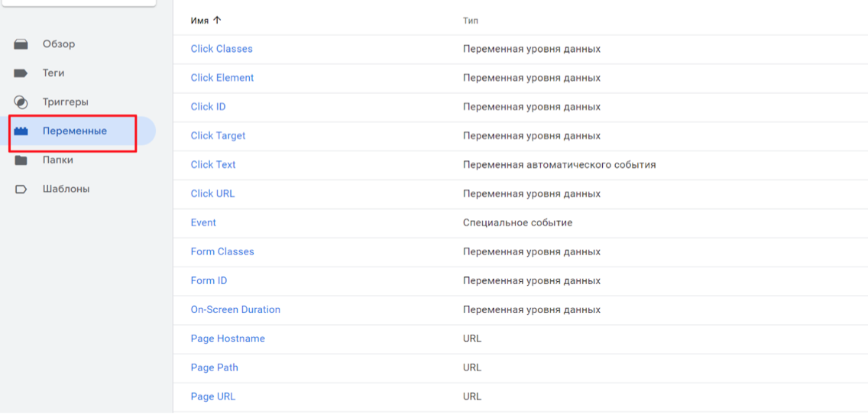Open the Event variable link
This screenshot has width=868, height=414.
(203, 222)
